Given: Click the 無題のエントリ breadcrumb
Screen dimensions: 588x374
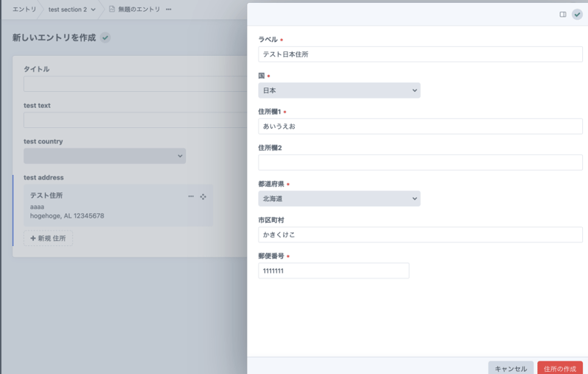Looking at the screenshot, I should tap(139, 10).
